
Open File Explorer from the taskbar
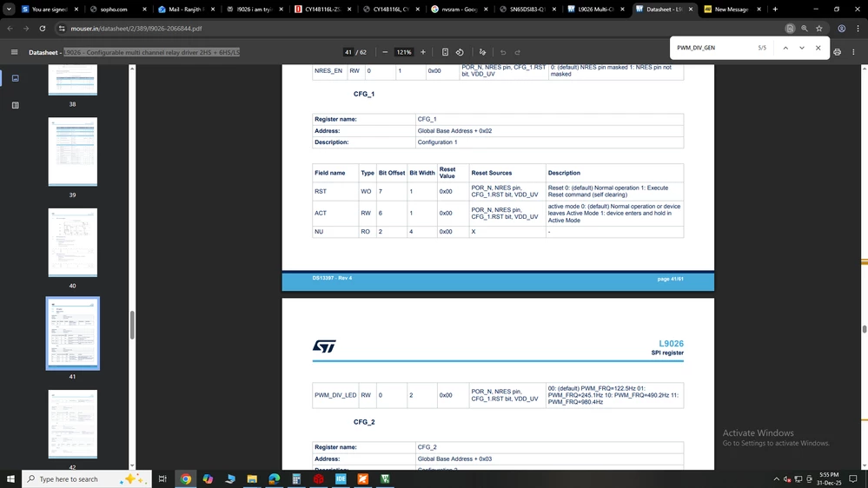(252, 478)
